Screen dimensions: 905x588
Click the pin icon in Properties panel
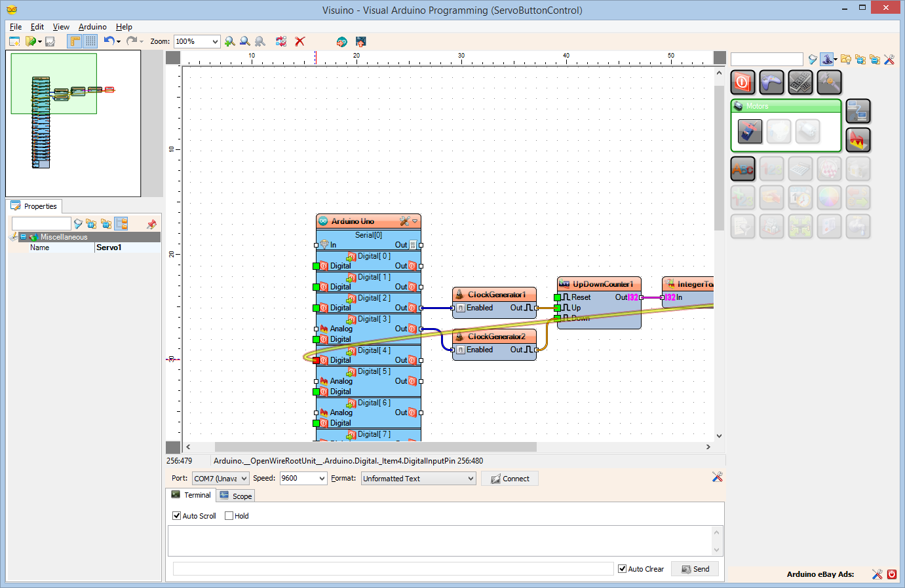[x=151, y=224]
